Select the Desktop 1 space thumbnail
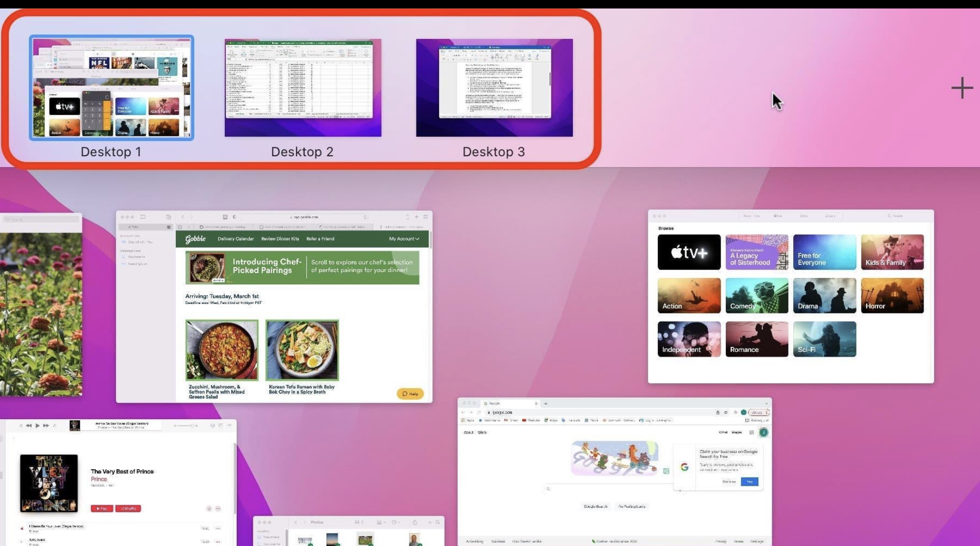Viewport: 980px width, 546px height. (111, 88)
